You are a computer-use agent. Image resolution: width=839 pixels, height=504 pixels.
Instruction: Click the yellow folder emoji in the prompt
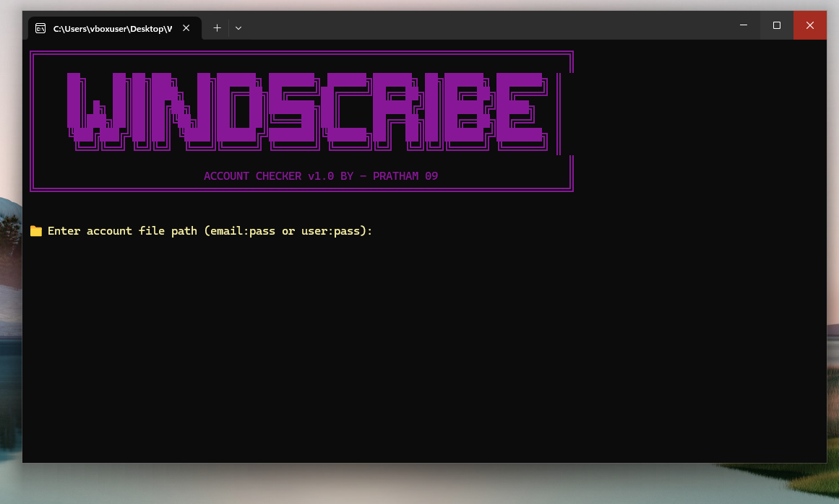[36, 231]
